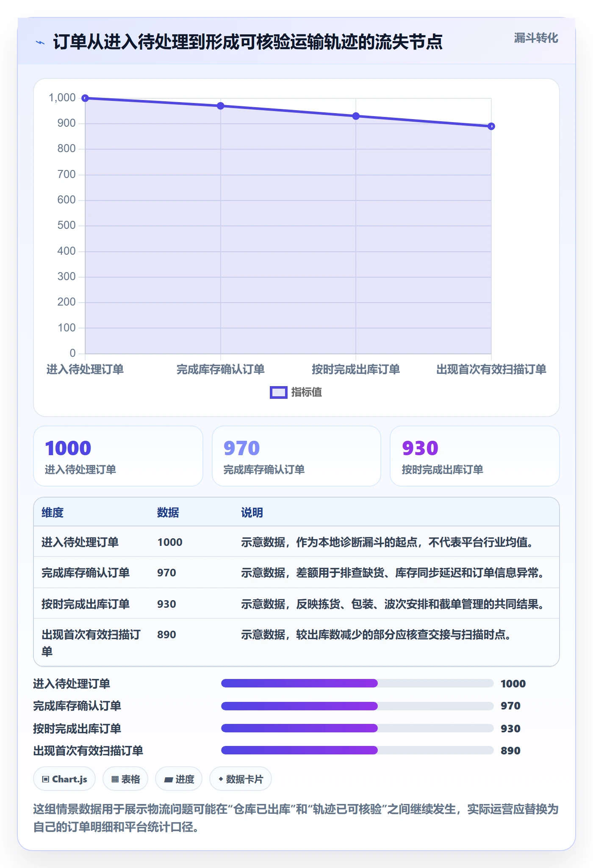Image resolution: width=593 pixels, height=868 pixels.
Task: Click the description about 排查缺货
Action: 393,573
